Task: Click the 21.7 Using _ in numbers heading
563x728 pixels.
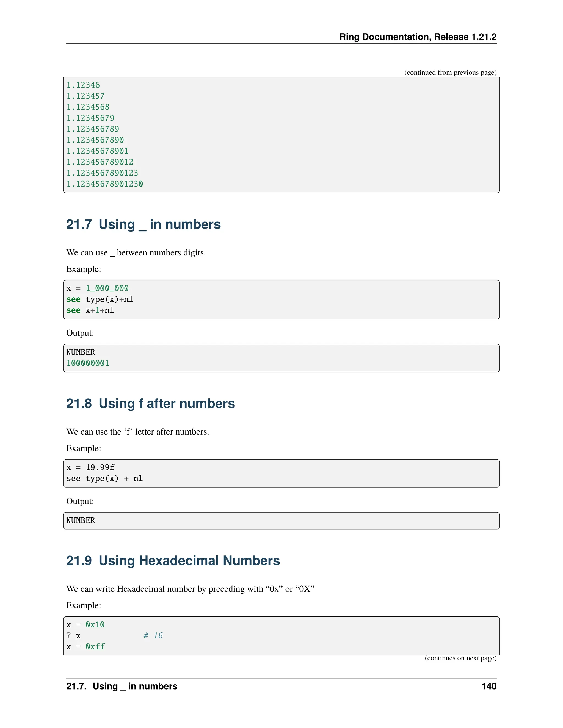Action: pyautogui.click(x=143, y=224)
